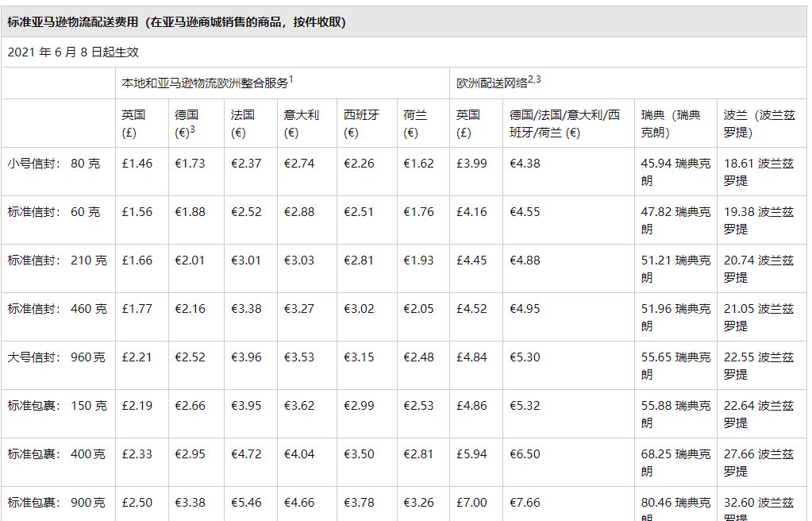Click the '45.94 瑞典克朗' cell
The image size is (812, 521).
click(675, 172)
